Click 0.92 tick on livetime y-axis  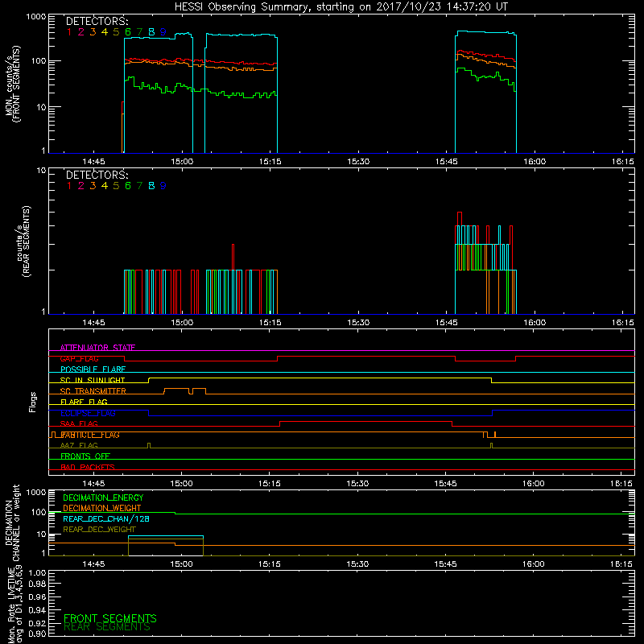[x=37, y=623]
